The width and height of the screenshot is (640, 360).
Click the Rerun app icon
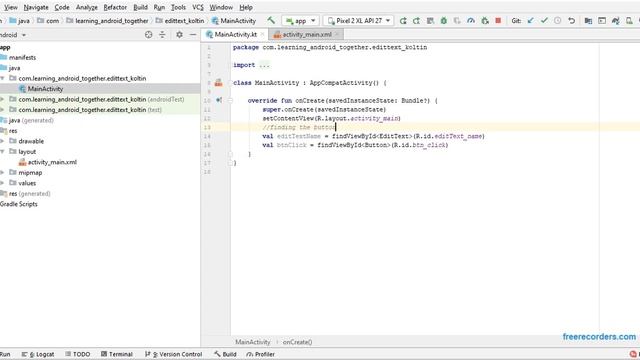pos(403,20)
